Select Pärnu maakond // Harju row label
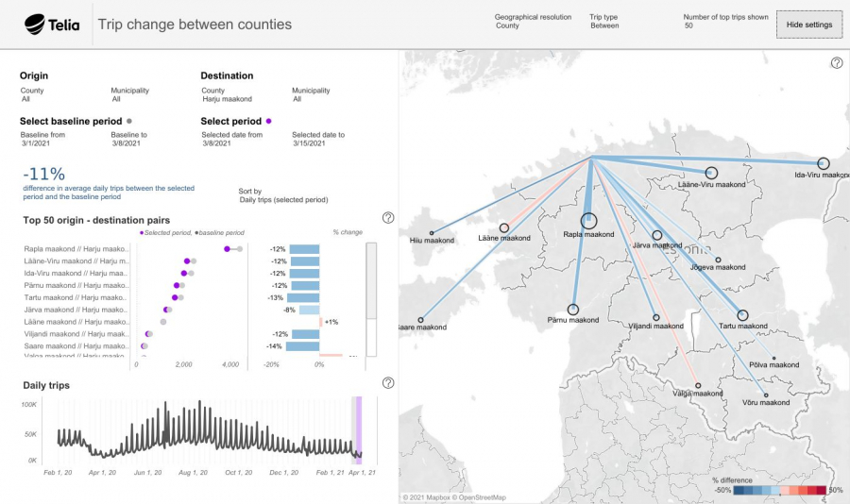The width and height of the screenshot is (850, 504). (x=76, y=285)
